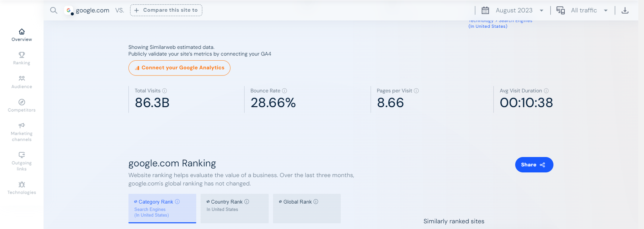Image resolution: width=644 pixels, height=229 pixels.
Task: Open the calendar date icon
Action: (x=485, y=10)
